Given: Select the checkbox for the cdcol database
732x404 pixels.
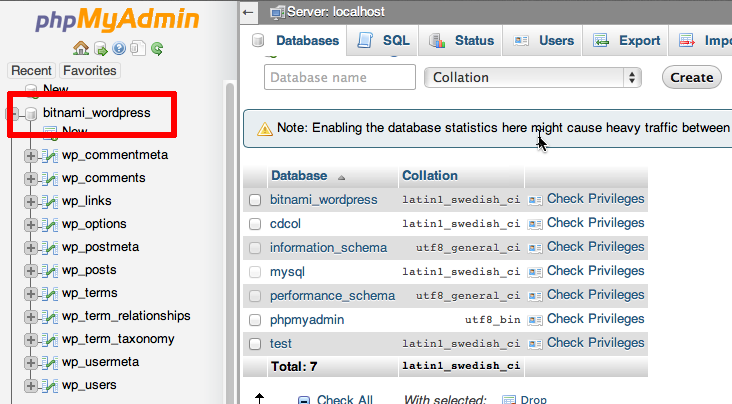Looking at the screenshot, I should (256, 224).
